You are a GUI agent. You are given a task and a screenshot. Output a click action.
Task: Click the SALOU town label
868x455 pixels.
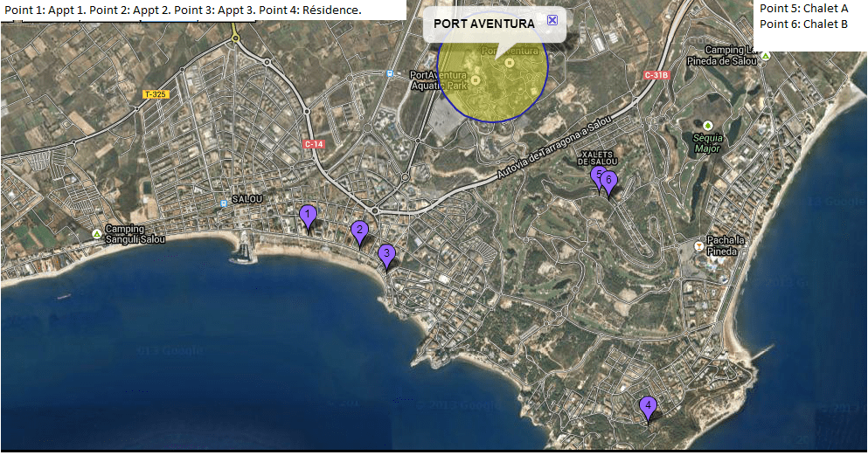click(247, 199)
